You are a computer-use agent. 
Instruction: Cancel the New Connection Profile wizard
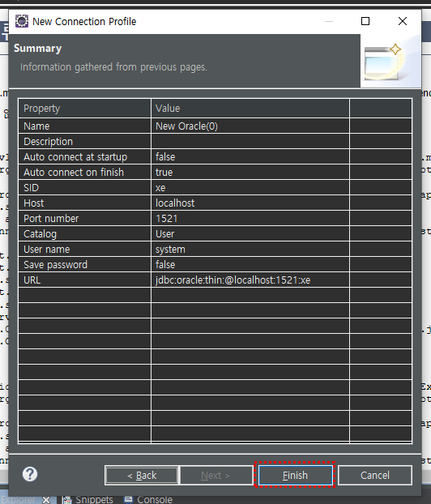(375, 475)
